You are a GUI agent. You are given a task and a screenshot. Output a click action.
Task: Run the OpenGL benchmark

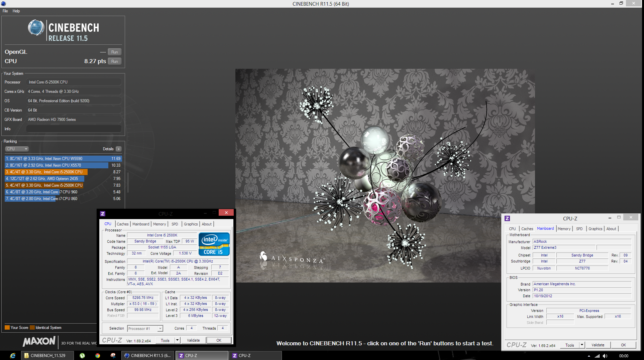(x=114, y=52)
